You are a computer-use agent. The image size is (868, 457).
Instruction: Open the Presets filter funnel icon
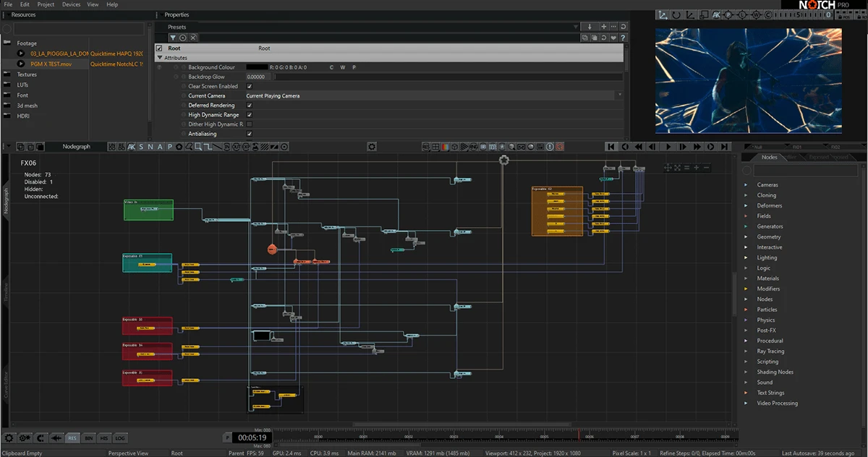(x=173, y=38)
